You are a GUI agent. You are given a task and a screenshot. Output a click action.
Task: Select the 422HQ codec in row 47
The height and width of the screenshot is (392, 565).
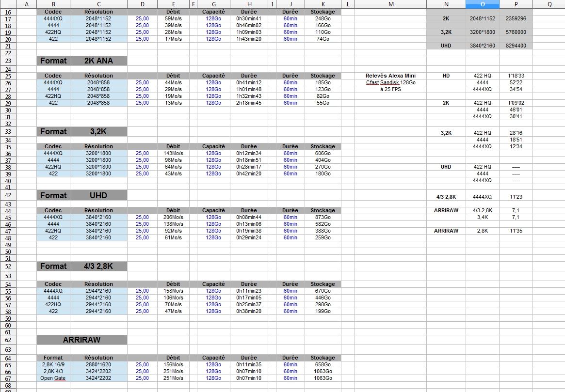[53, 231]
